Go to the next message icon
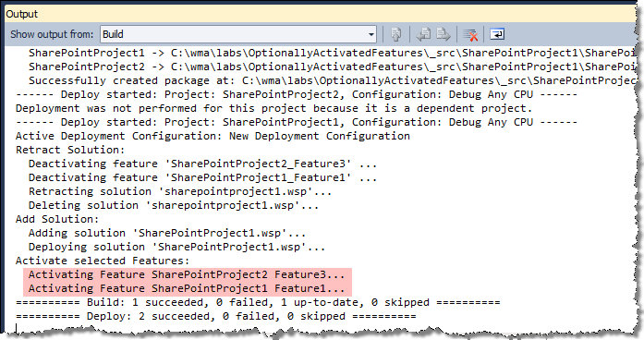 [x=444, y=34]
